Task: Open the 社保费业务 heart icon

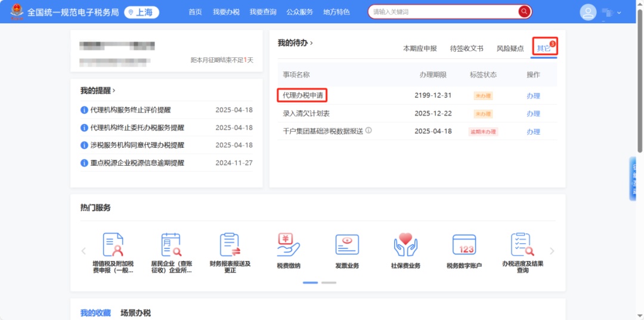Action: [405, 245]
